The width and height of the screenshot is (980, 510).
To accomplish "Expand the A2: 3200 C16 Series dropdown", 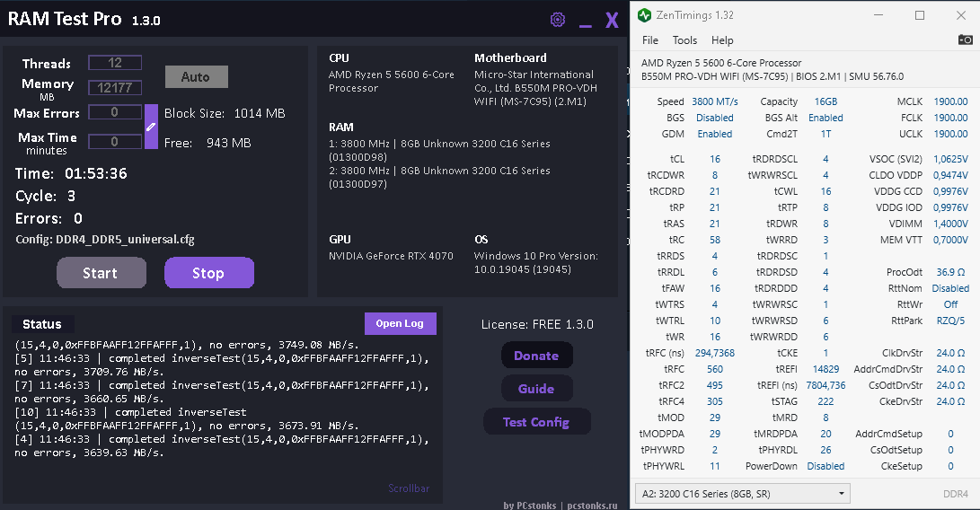I will click(743, 494).
